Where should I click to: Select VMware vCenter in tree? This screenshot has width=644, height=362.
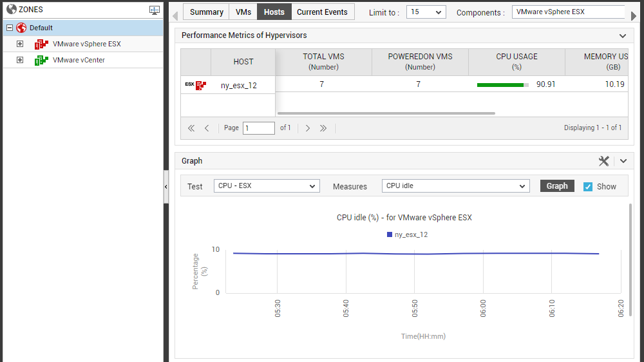(x=79, y=60)
